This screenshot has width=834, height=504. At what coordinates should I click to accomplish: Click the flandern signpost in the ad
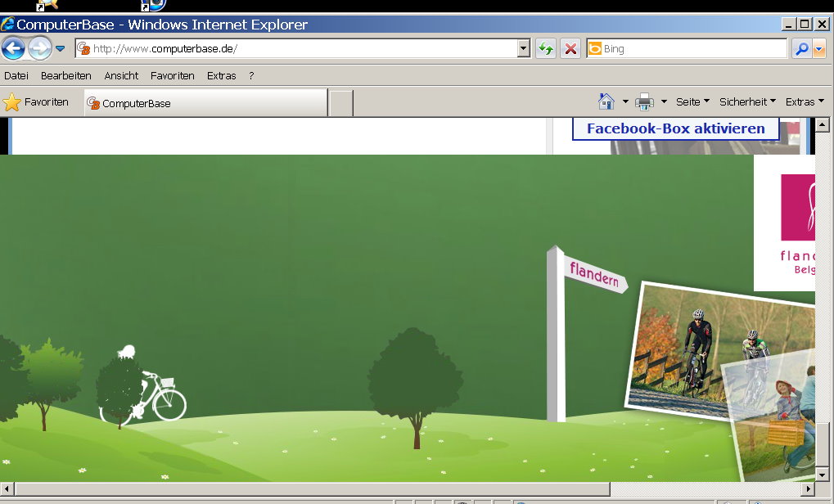(x=595, y=274)
